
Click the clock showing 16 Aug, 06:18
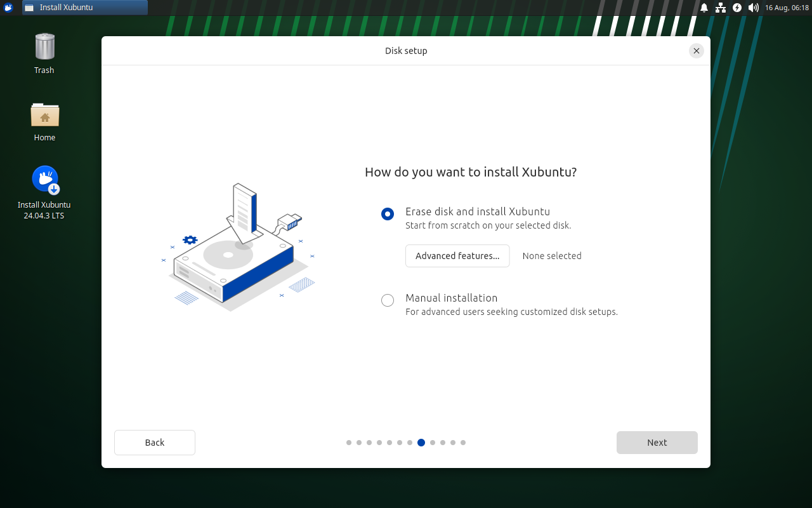tap(787, 8)
